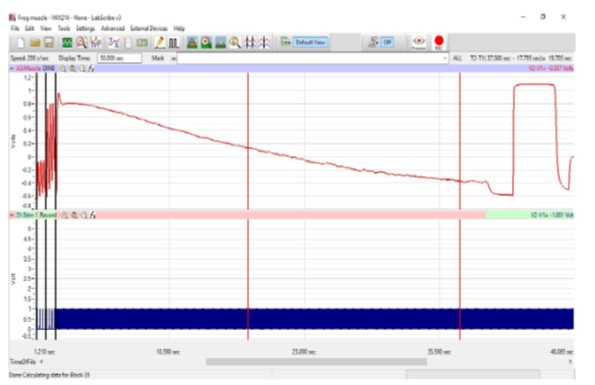Select the marks pencil icon in toolbar

pyautogui.click(x=160, y=42)
